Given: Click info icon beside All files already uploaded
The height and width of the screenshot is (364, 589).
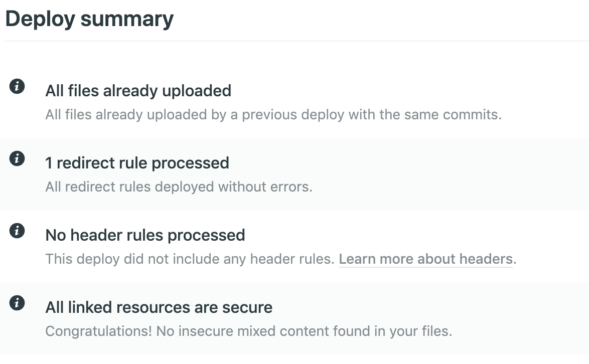Looking at the screenshot, I should [x=17, y=86].
